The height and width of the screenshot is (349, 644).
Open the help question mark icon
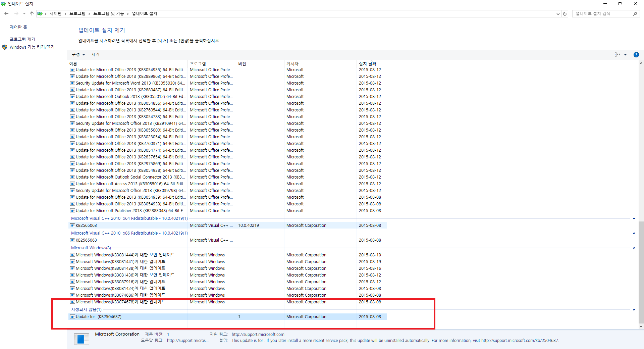click(x=636, y=55)
